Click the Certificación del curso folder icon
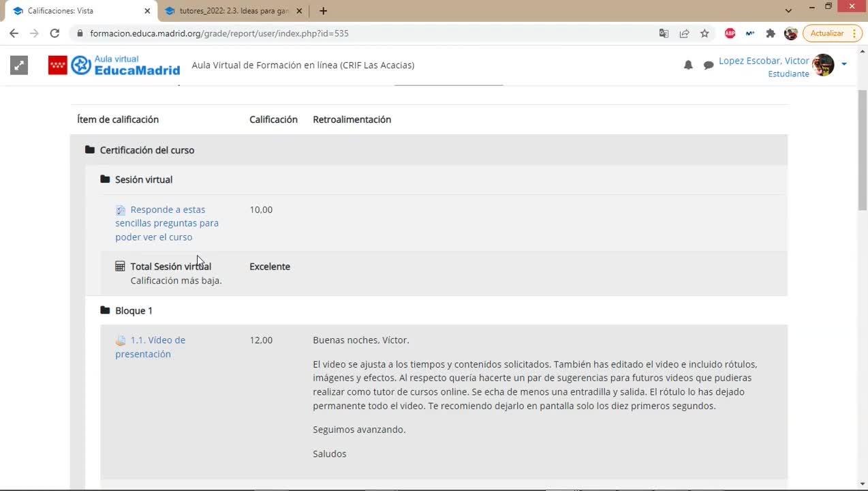The image size is (868, 491). pos(90,149)
